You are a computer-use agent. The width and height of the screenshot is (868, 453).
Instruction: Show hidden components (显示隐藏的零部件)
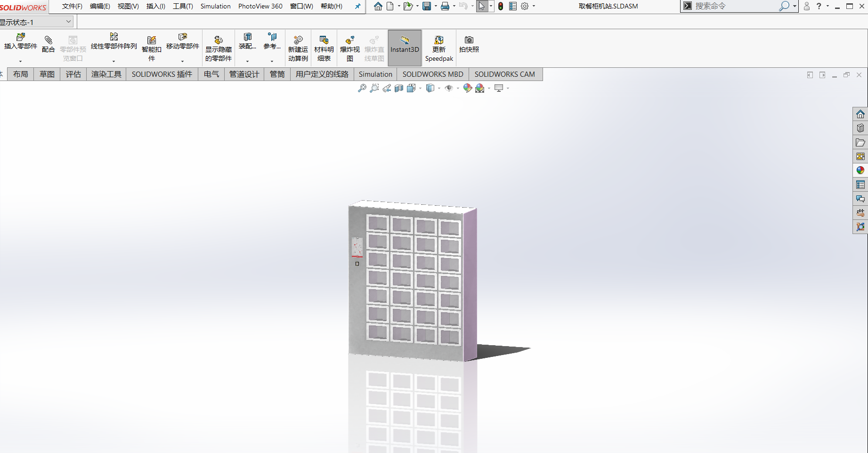tap(219, 40)
